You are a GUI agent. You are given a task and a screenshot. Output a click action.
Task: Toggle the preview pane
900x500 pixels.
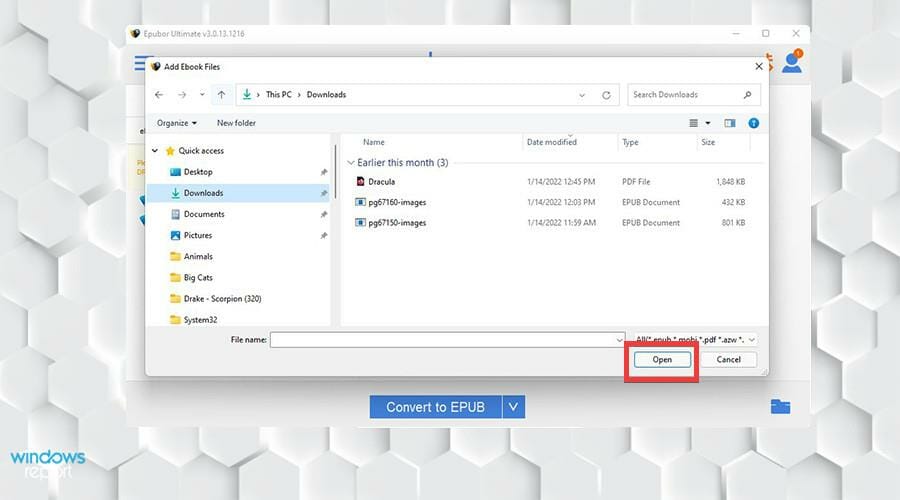730,123
